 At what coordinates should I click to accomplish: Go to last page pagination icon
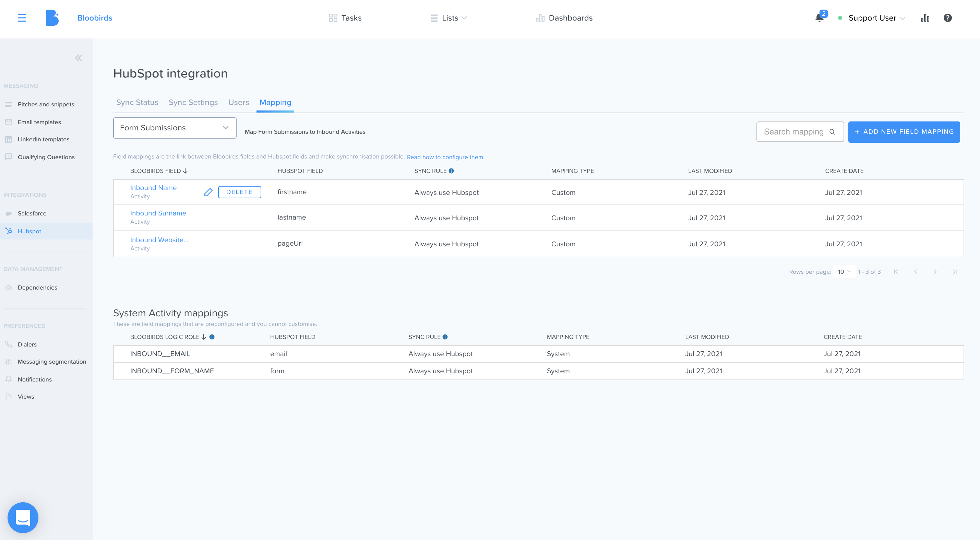[x=955, y=272]
